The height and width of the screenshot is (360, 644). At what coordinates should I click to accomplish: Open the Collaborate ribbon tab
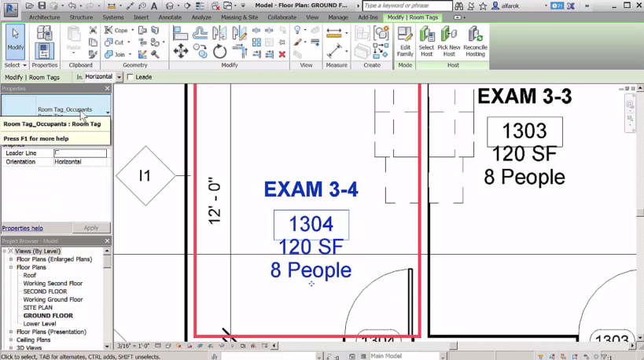pos(282,17)
